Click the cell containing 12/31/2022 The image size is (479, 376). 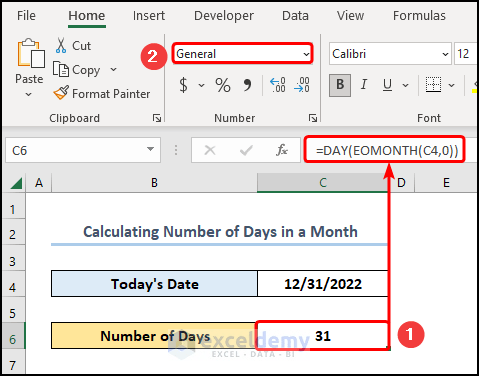pos(323,284)
